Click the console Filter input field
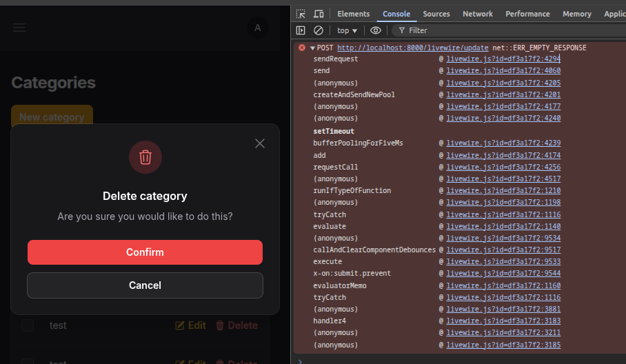The image size is (626, 364). coord(483,30)
